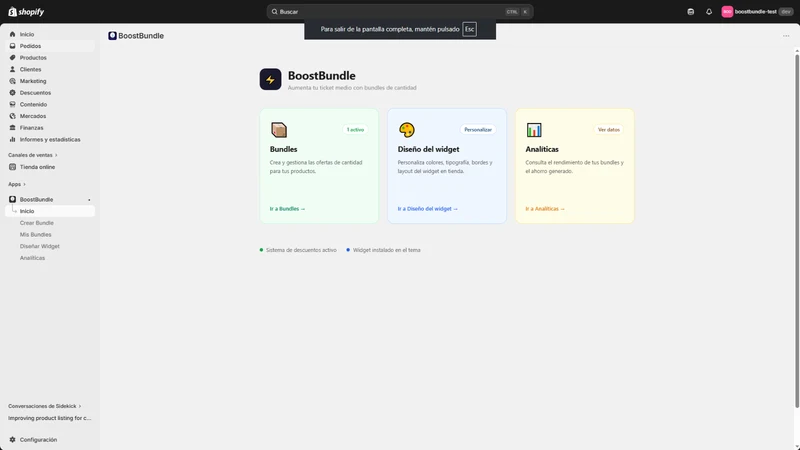Open Improving product listing conversation
The width and height of the screenshot is (800, 450).
pyautogui.click(x=49, y=418)
